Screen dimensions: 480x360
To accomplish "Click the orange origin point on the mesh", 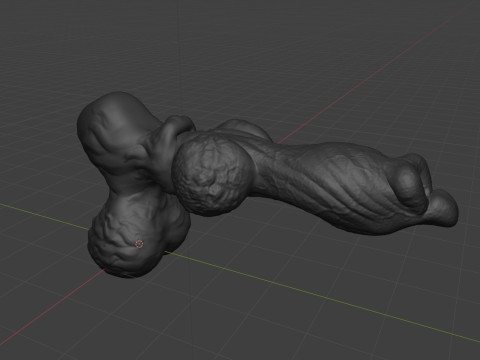I will [x=139, y=244].
